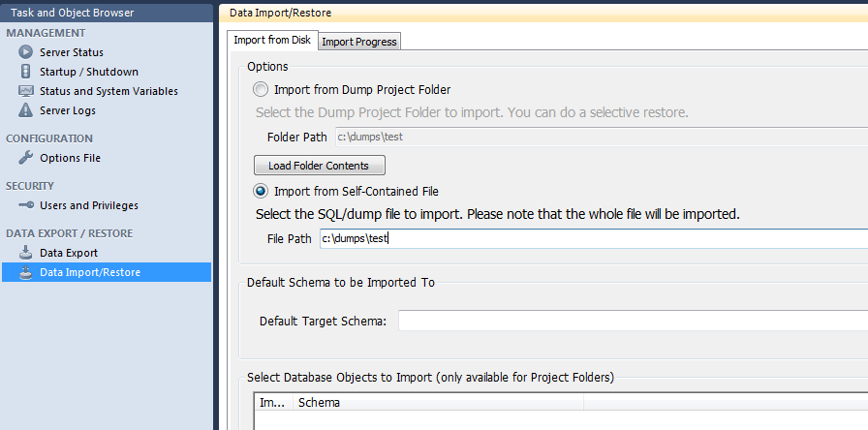Open the Default Target Schema dropdown
The height and width of the screenshot is (430, 868).
coord(632,321)
